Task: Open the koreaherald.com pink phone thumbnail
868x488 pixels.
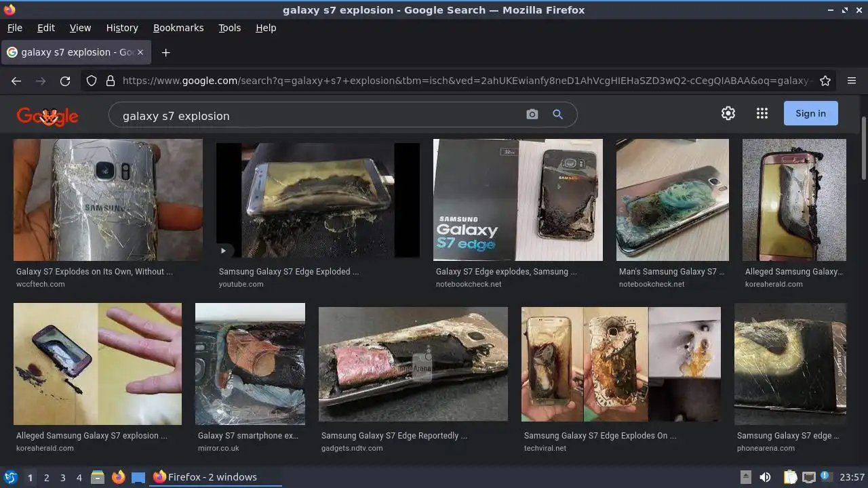Action: [x=794, y=200]
